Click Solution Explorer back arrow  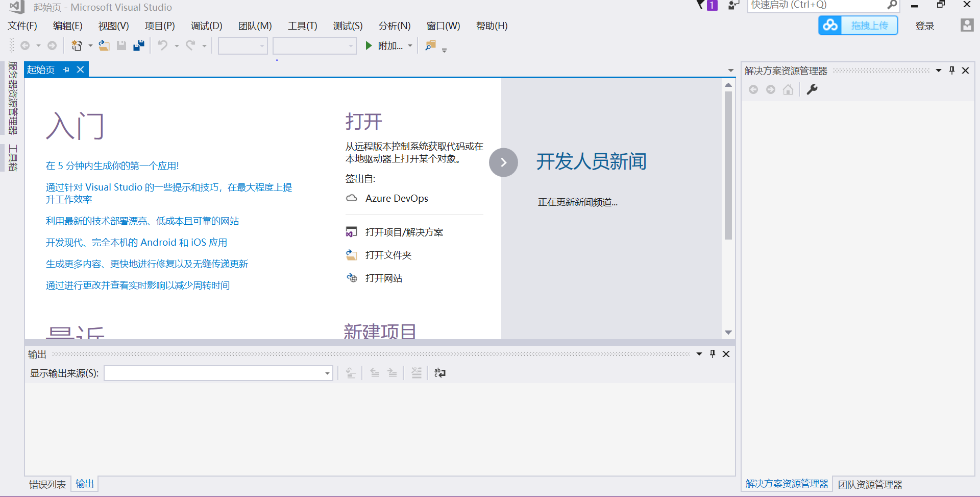coord(753,90)
